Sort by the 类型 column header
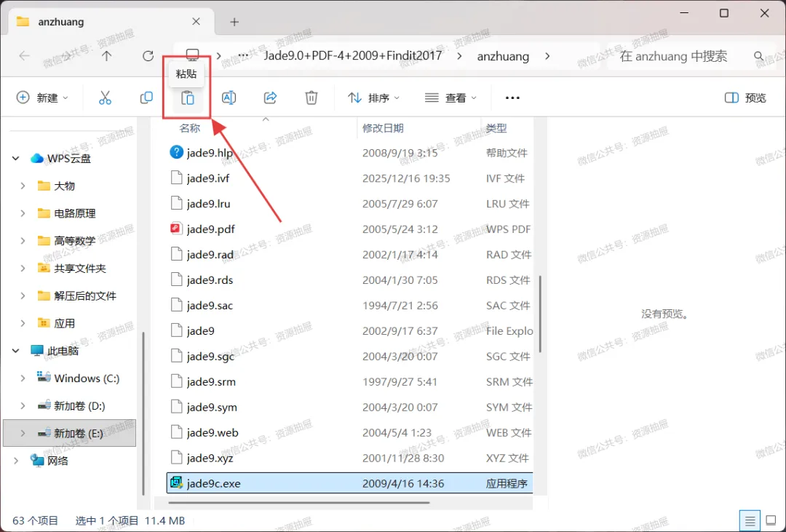This screenshot has height=532, width=786. (496, 128)
